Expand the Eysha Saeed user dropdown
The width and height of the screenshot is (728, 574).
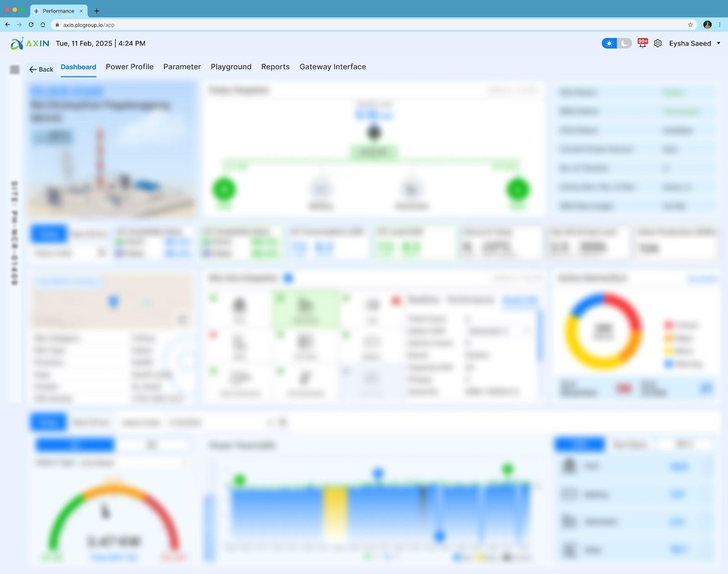(718, 44)
